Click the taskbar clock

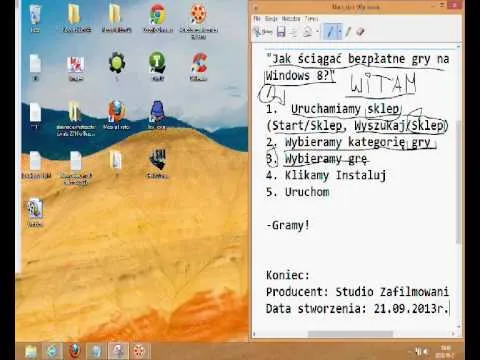point(444,351)
